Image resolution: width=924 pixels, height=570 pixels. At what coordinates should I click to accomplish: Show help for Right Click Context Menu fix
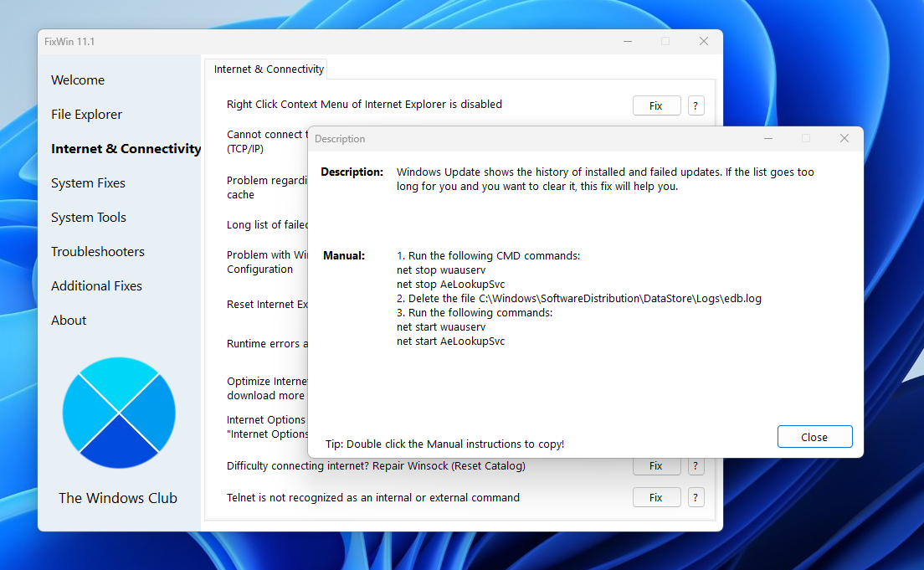[696, 105]
